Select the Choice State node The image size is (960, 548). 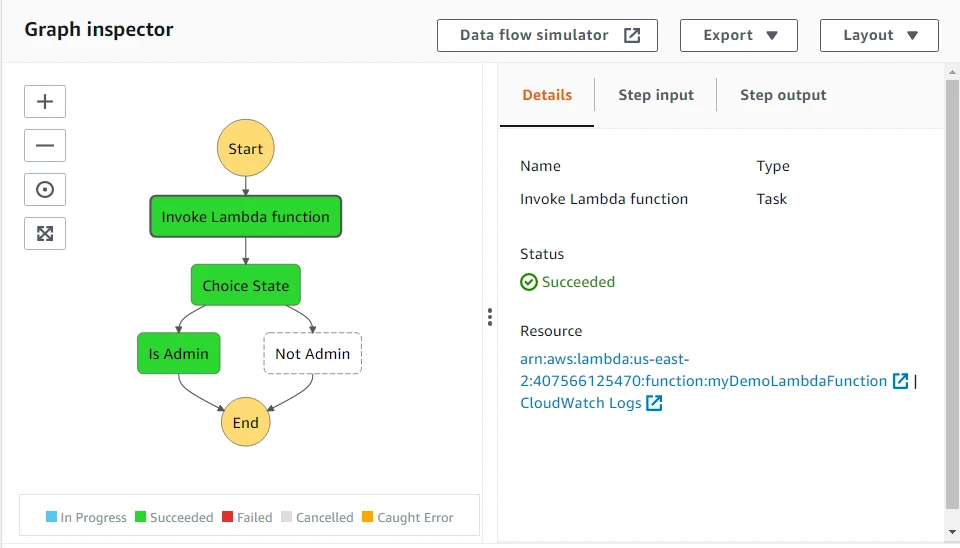[x=245, y=285]
